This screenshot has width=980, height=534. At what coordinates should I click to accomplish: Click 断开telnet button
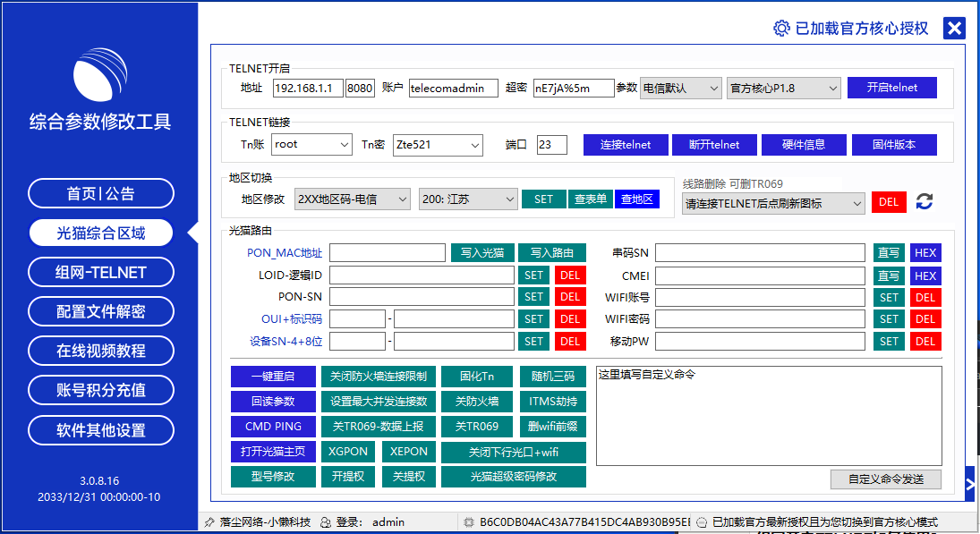(x=714, y=145)
